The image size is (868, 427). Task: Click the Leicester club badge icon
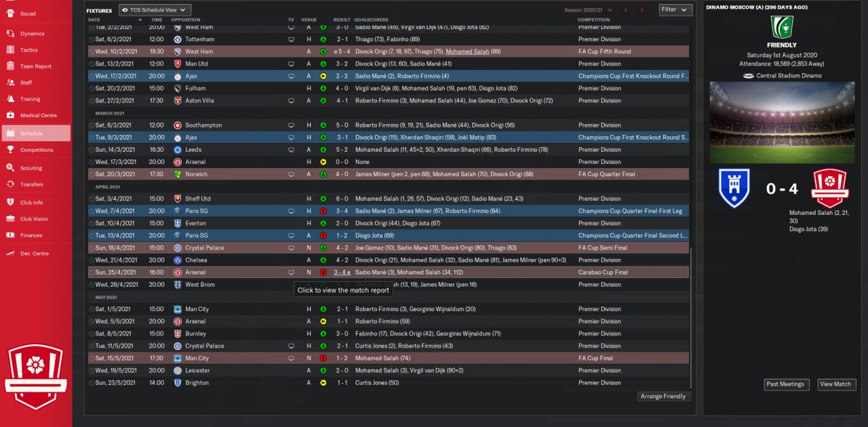coord(177,371)
